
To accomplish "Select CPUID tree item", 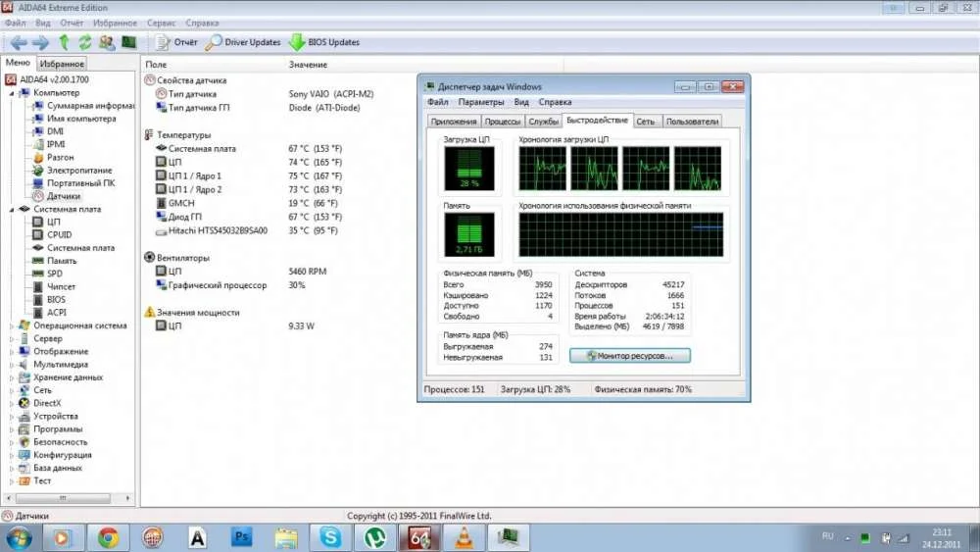I will (52, 235).
